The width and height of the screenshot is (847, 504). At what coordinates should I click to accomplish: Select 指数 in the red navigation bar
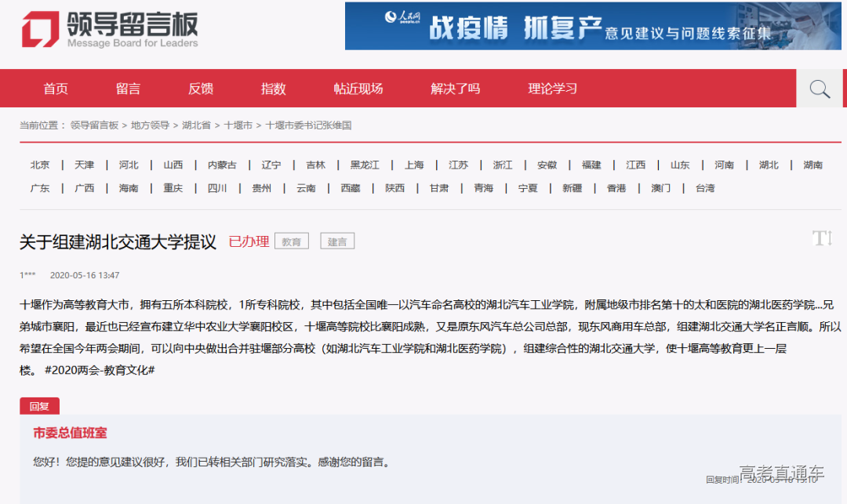coord(274,89)
